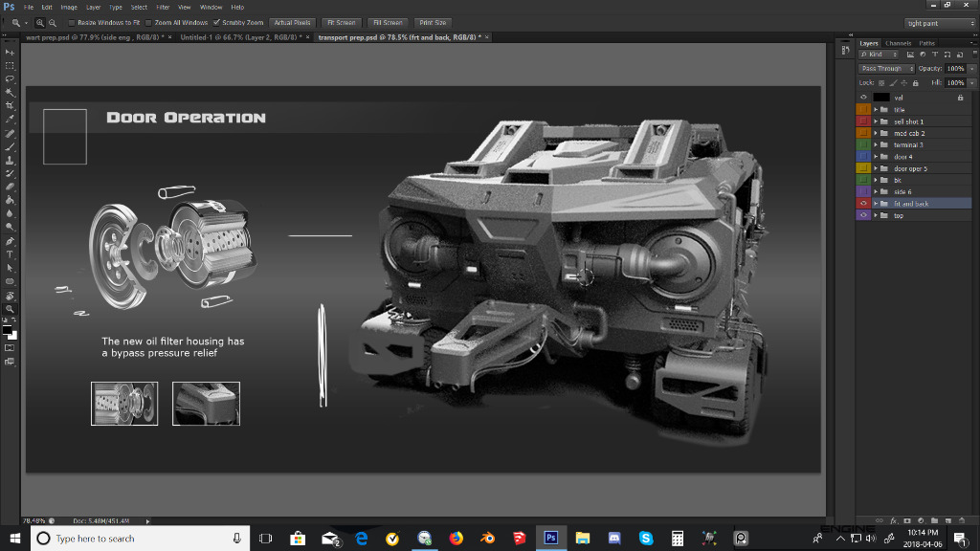Open the Kind filter dropdown
This screenshot has height=551, width=980.
pos(879,55)
